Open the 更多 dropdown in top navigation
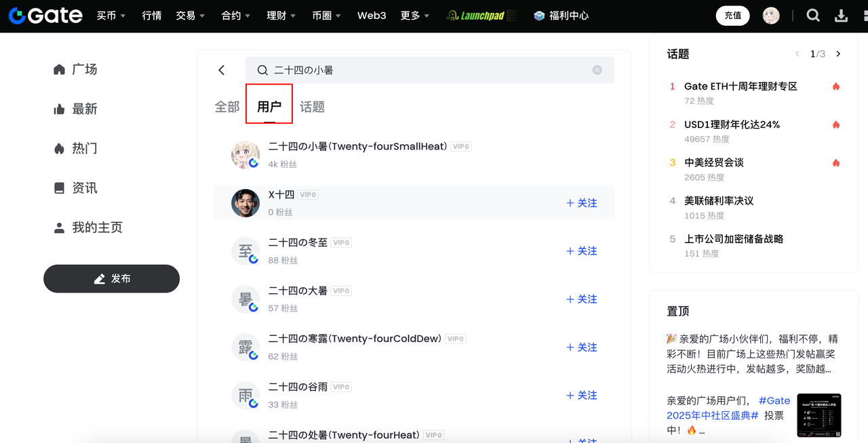Image resolution: width=868 pixels, height=443 pixels. (414, 15)
